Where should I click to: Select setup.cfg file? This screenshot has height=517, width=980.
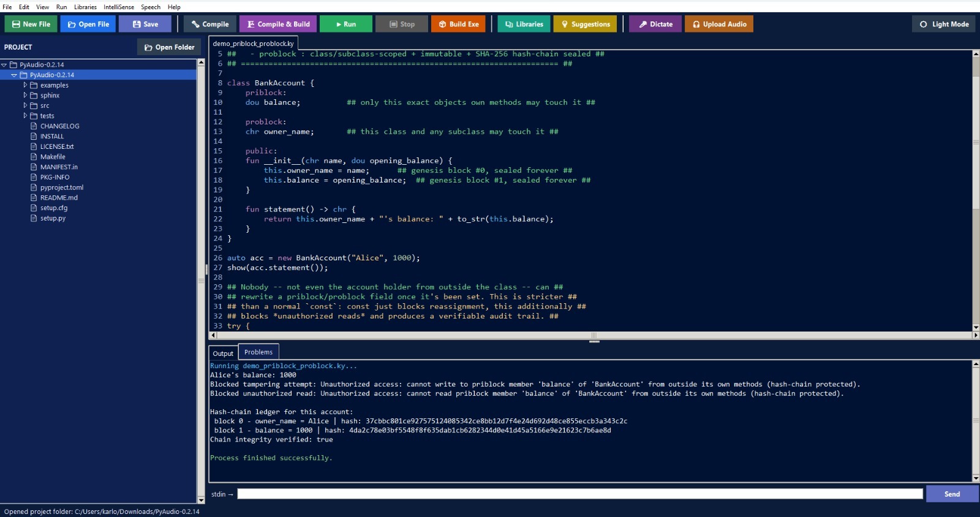pyautogui.click(x=53, y=208)
